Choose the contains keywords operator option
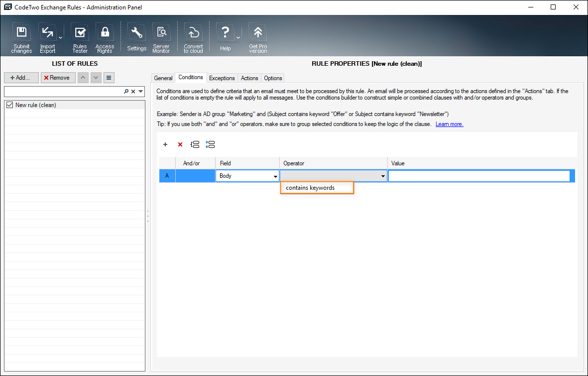The height and width of the screenshot is (376, 588). click(317, 188)
